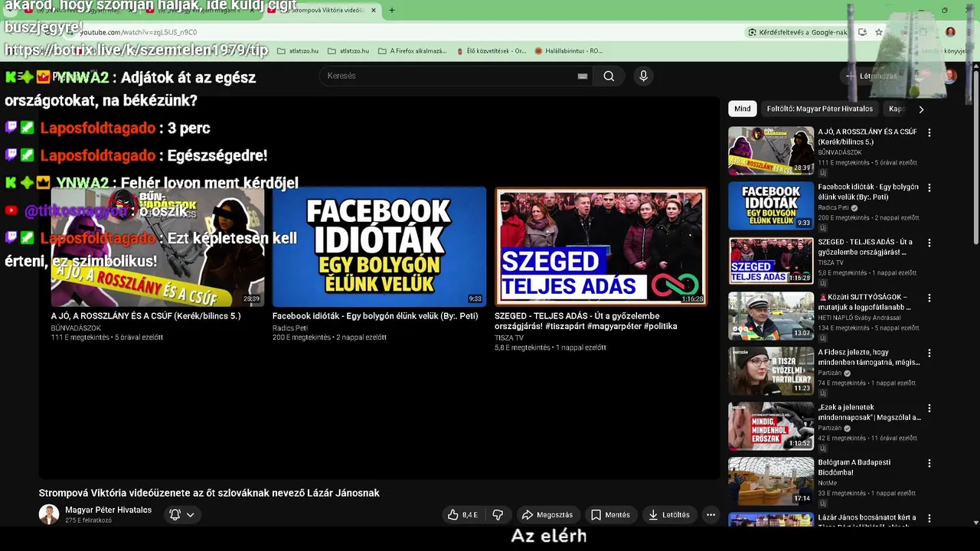This screenshot has height=551, width=980.
Task: Select Feltöltő: Magyar Péter Hivatalos chip
Action: click(x=820, y=109)
